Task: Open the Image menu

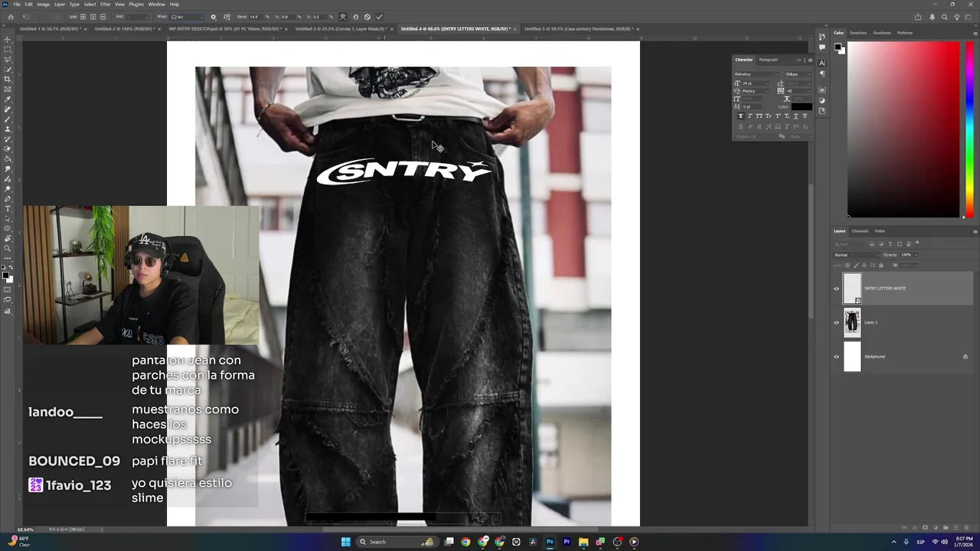Action: (44, 5)
